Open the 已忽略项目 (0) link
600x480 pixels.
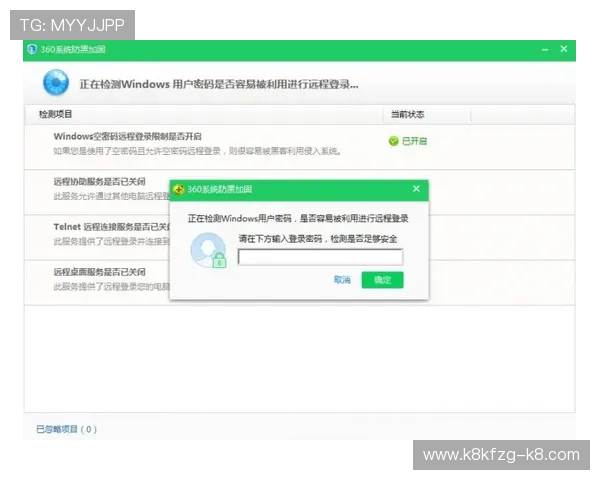coord(67,429)
